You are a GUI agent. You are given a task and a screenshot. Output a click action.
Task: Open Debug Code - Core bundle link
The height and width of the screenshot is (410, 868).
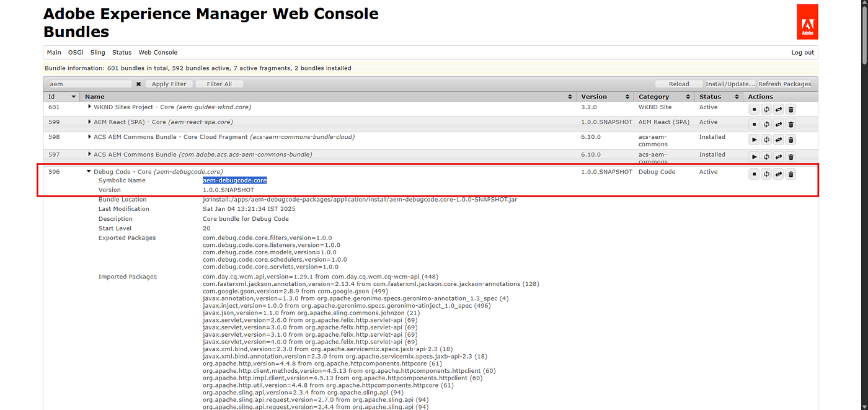[158, 172]
